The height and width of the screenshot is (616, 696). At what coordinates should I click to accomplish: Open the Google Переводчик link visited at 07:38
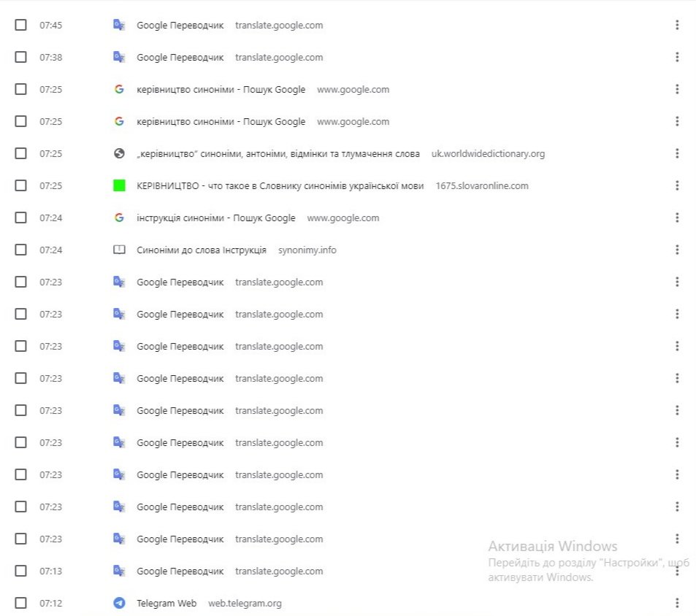coord(180,58)
